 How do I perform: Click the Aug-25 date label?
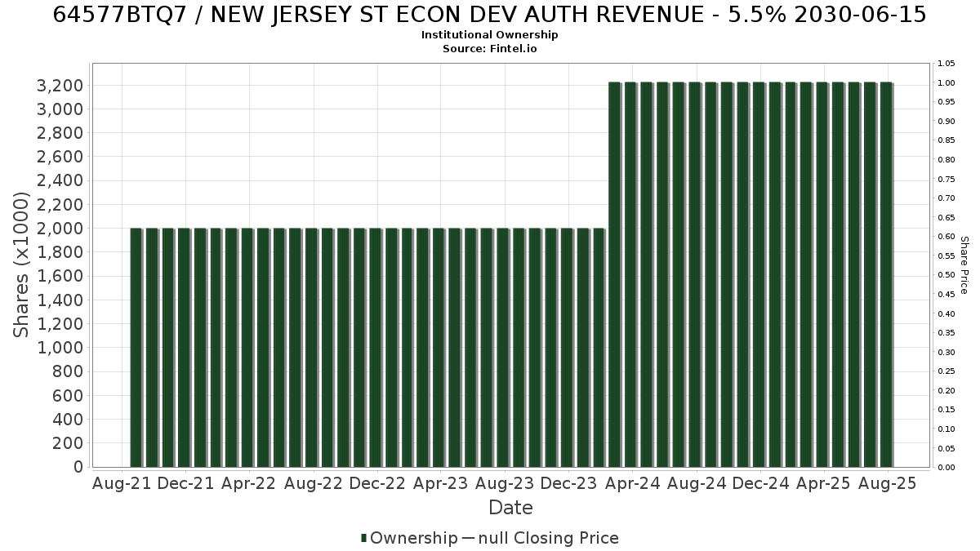click(x=888, y=483)
